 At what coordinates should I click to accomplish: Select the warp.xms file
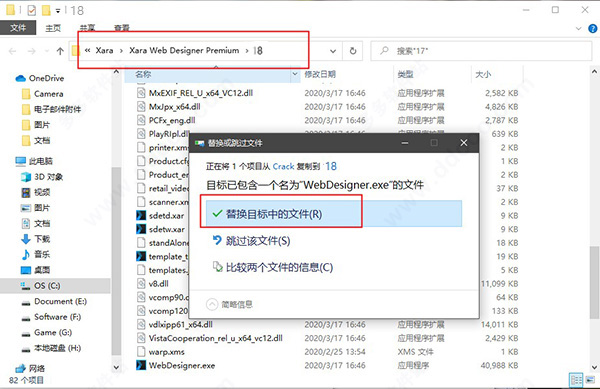pyautogui.click(x=166, y=352)
